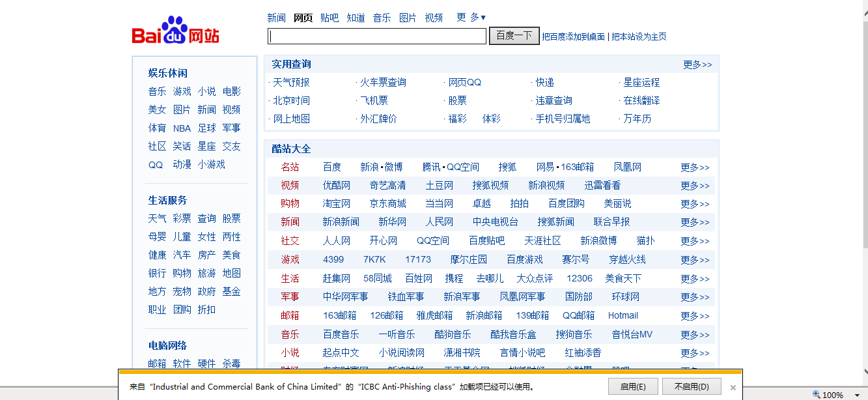Open the zoom level 100% icon
Image resolution: width=868 pixels, height=400 pixels.
click(817, 394)
